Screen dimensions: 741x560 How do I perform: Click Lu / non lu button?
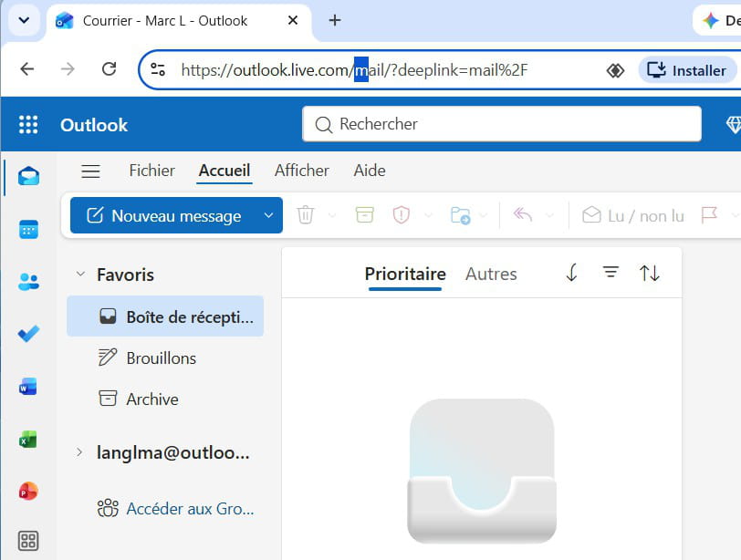[x=633, y=216]
